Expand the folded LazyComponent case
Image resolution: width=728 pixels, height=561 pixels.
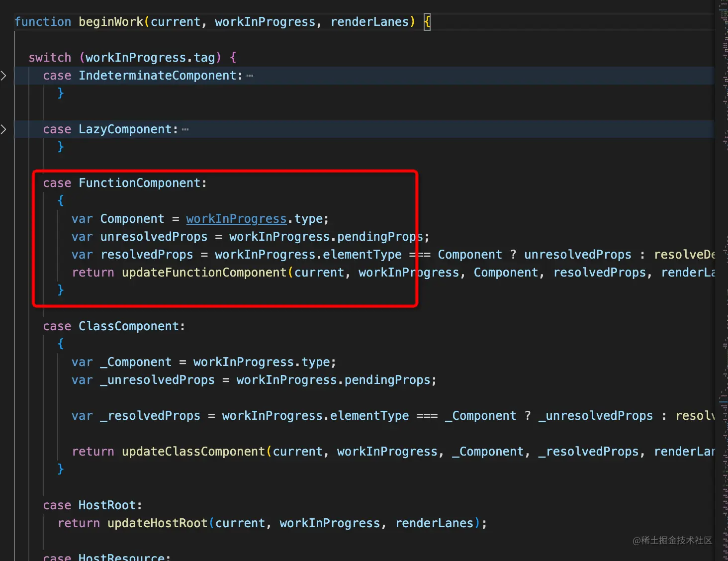click(x=3, y=129)
